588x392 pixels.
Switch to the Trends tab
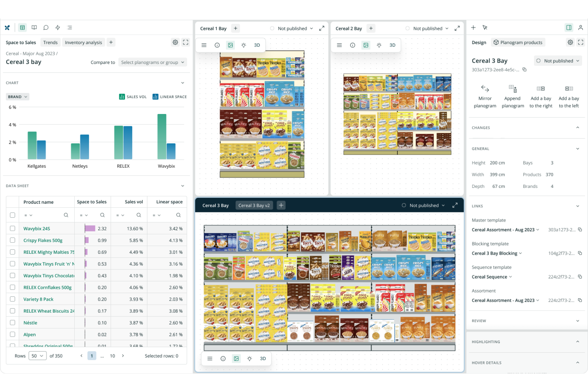(x=50, y=42)
